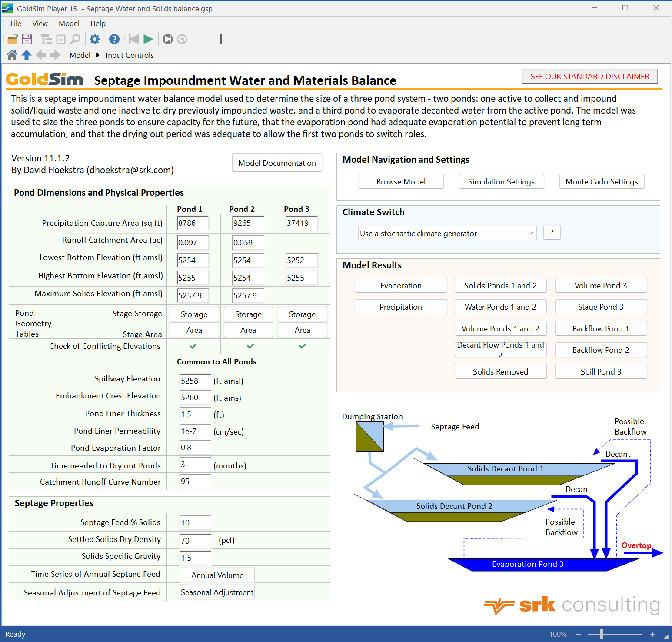Go up one container level arrow
This screenshot has width=672, height=642.
click(x=27, y=55)
